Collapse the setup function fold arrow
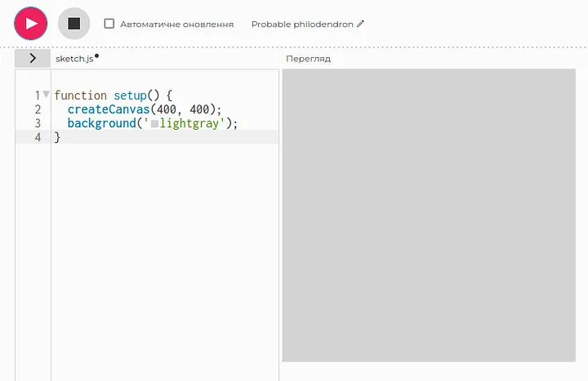588x381 pixels. click(46, 95)
